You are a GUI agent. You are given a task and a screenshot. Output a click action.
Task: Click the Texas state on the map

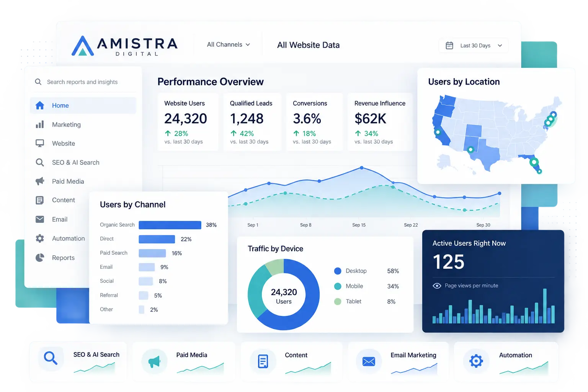pos(485,154)
